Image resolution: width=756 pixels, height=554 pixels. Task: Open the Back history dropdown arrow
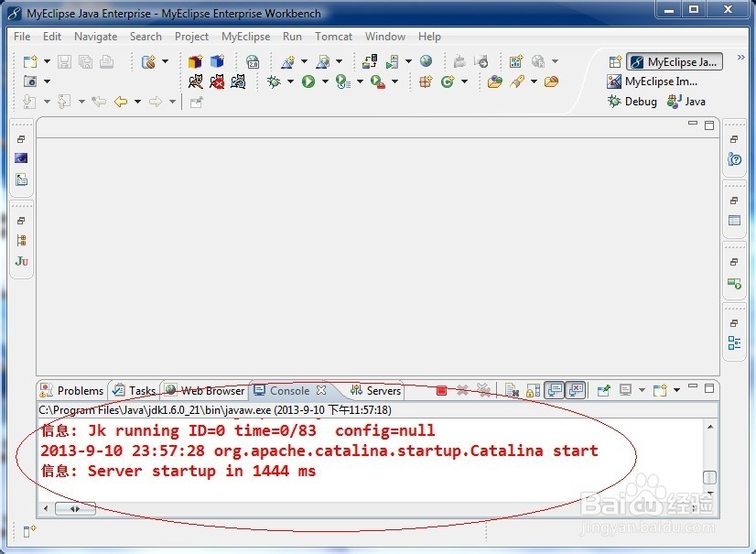tap(137, 102)
